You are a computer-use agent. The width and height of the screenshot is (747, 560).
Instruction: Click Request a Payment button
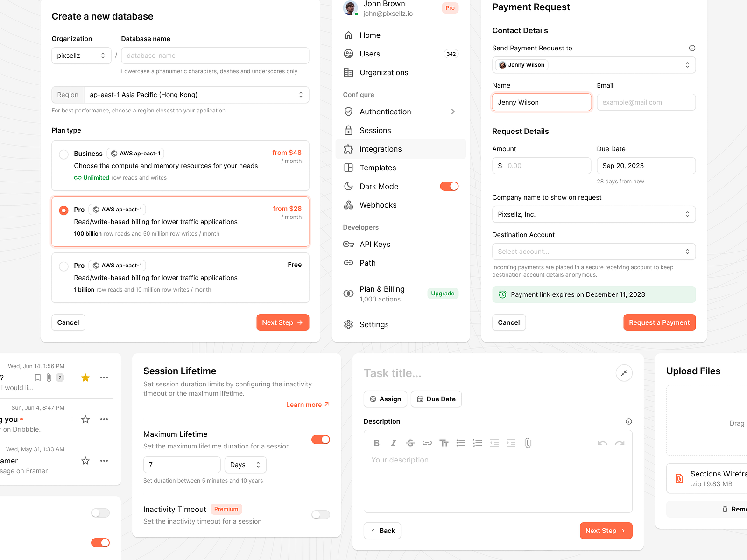659,322
